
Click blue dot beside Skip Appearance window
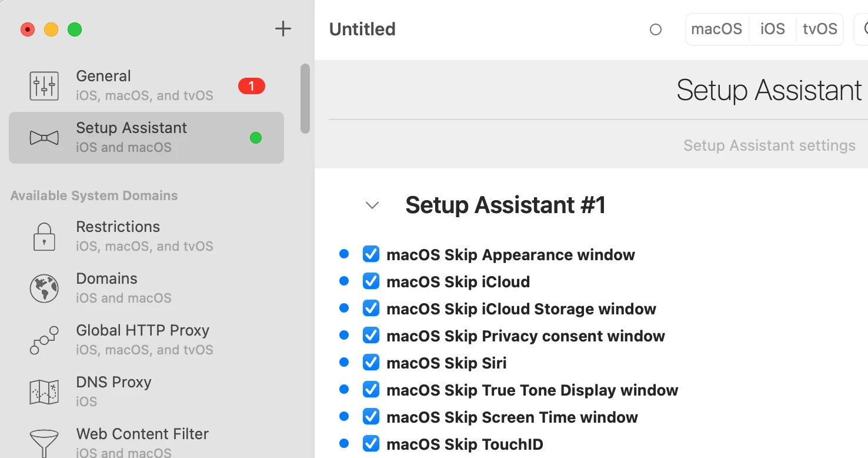click(x=345, y=254)
